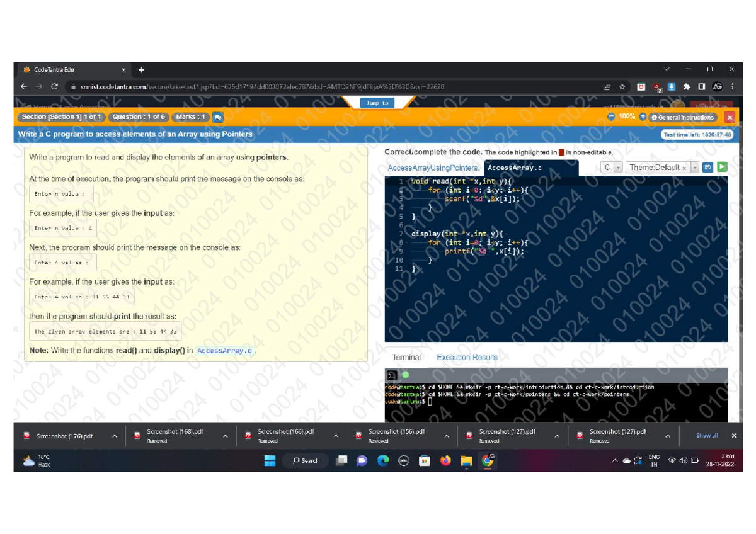Viewport: 756px width, 534px height.
Task: Run the code with the green play icon
Action: point(723,167)
